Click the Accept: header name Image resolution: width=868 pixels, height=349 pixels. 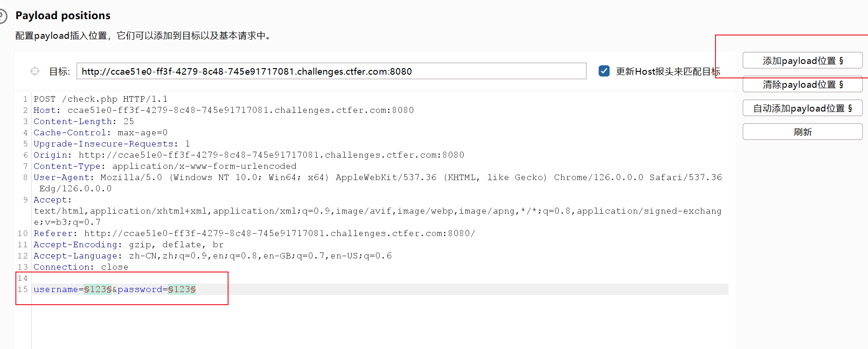[x=52, y=200]
